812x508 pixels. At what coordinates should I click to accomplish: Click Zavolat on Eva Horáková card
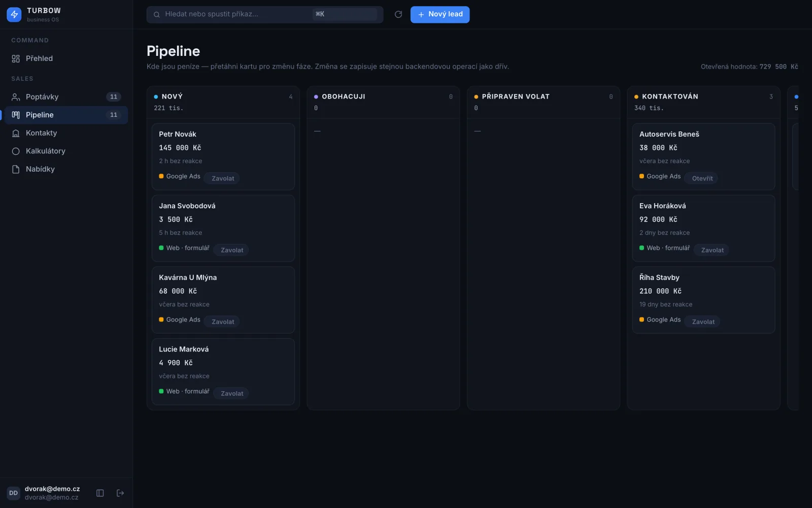[713, 250]
